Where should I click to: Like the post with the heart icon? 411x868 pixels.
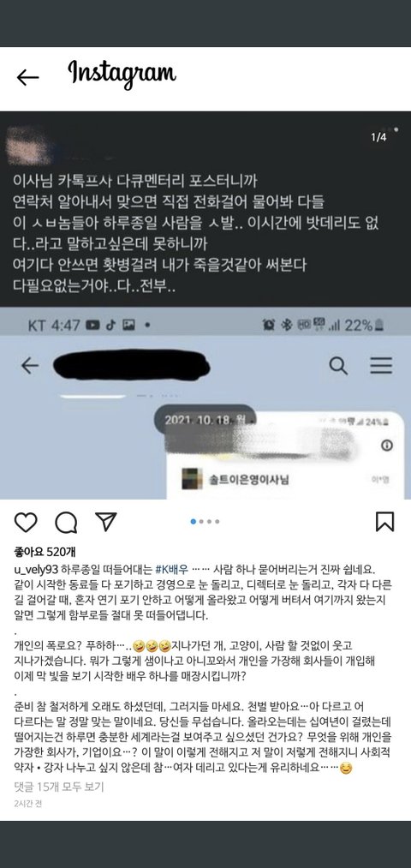[x=26, y=522]
